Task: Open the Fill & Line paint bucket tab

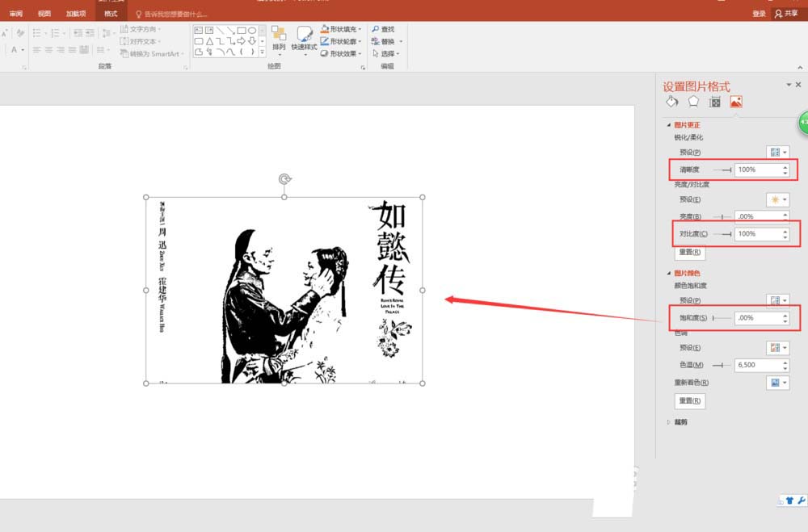Action: point(672,102)
